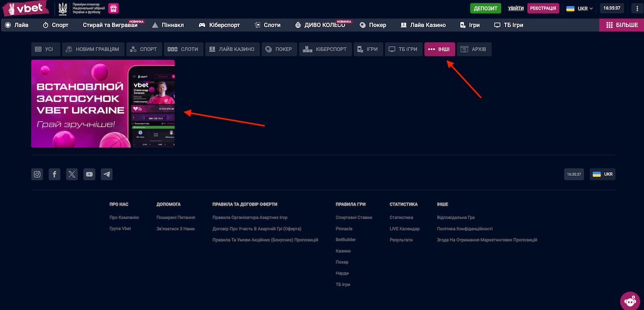The width and height of the screenshot is (644, 310).
Task: Click the РЕЄСТРАЦІЯ button
Action: pyautogui.click(x=543, y=9)
